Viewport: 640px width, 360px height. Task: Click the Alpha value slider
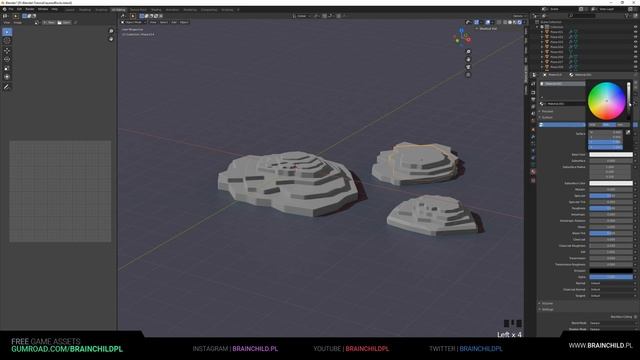(x=611, y=277)
